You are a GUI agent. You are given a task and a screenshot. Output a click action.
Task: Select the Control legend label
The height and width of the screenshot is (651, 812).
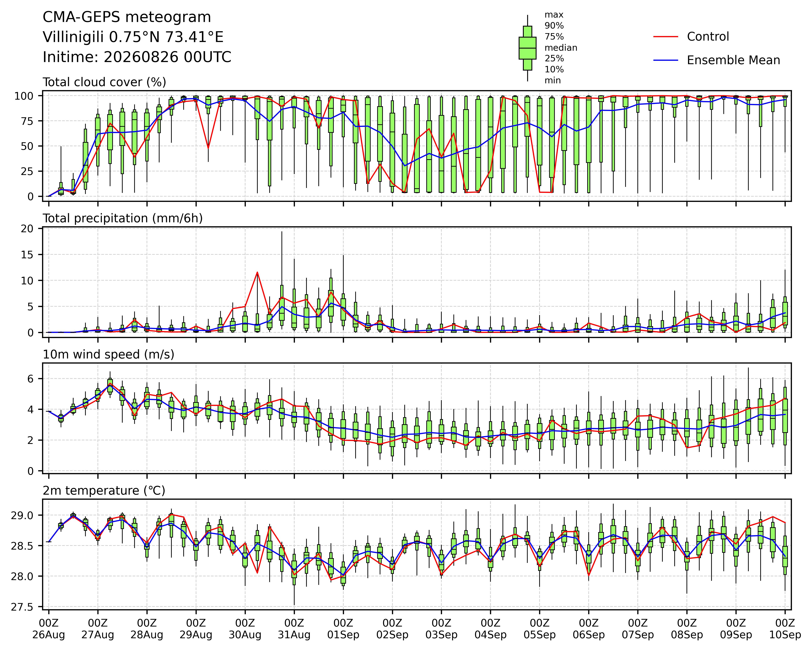pyautogui.click(x=708, y=37)
